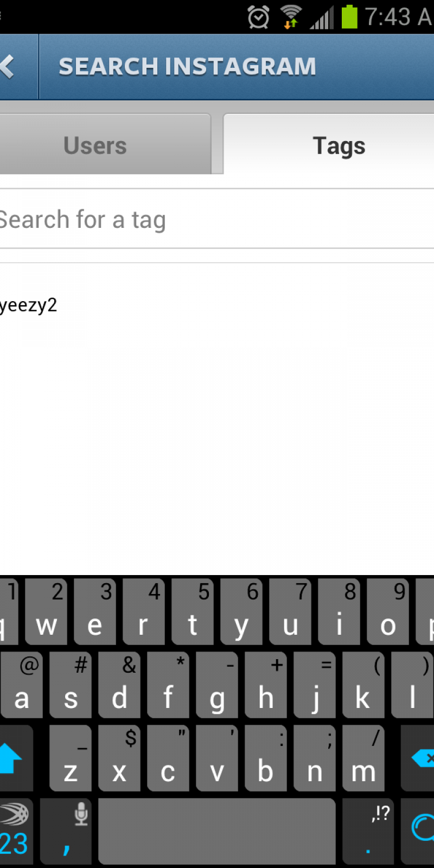The image size is (434, 868).
Task: Select the Tags tab
Action: (329, 144)
